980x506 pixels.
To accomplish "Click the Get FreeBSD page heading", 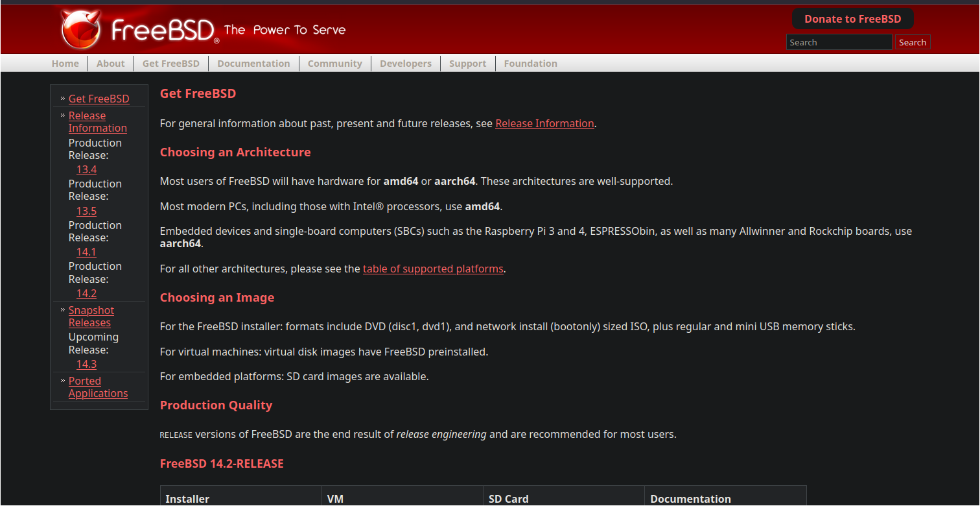I will coord(198,93).
